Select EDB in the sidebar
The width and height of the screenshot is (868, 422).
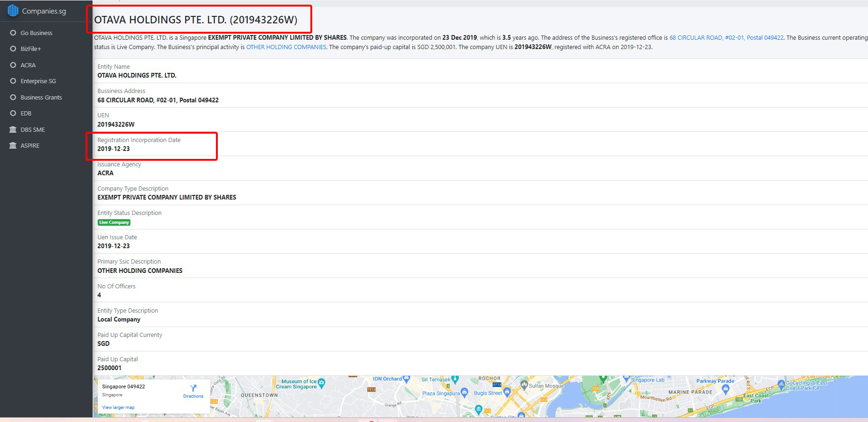click(26, 114)
